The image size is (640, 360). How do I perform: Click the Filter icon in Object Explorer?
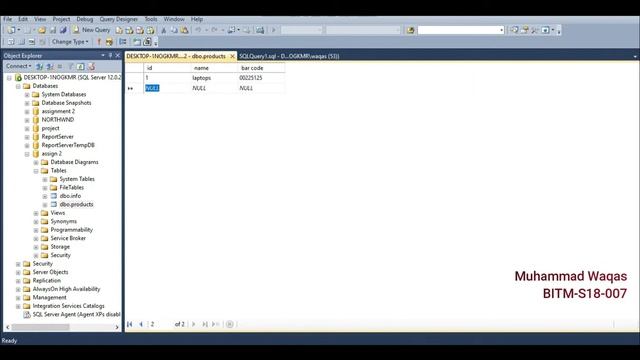tap(71, 66)
